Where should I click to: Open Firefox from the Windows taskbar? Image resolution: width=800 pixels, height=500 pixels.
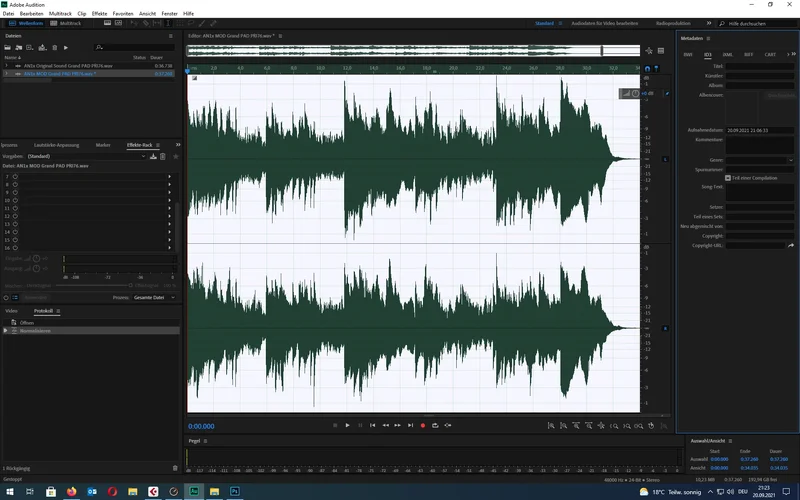[71, 492]
